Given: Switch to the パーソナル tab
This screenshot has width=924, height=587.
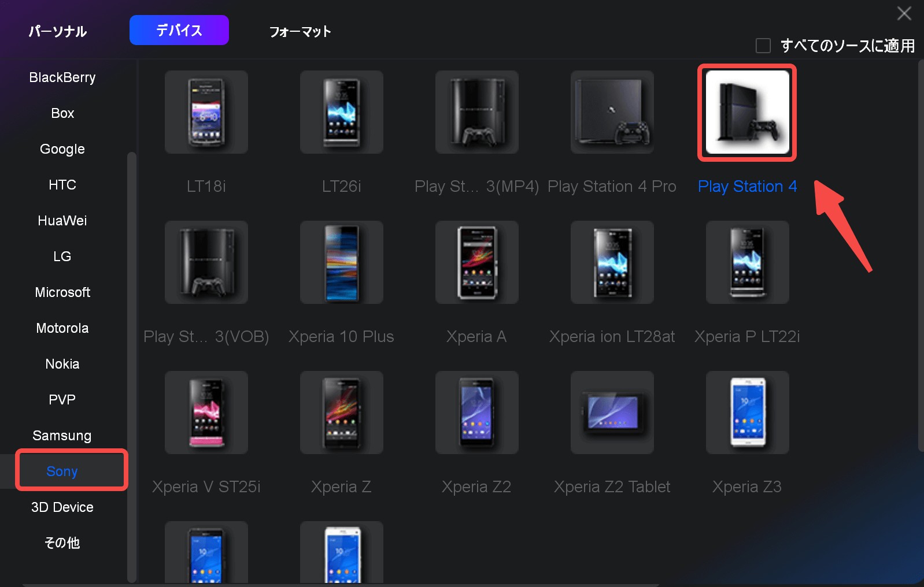Looking at the screenshot, I should point(58,31).
